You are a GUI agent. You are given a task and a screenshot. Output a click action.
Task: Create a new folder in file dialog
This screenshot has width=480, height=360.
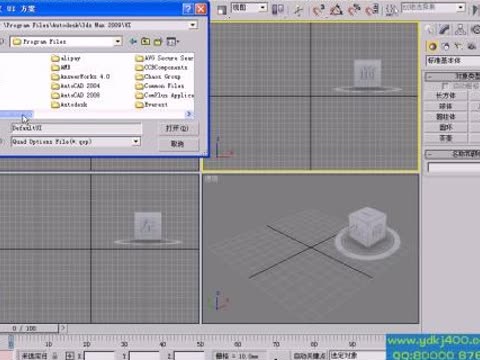pos(158,41)
